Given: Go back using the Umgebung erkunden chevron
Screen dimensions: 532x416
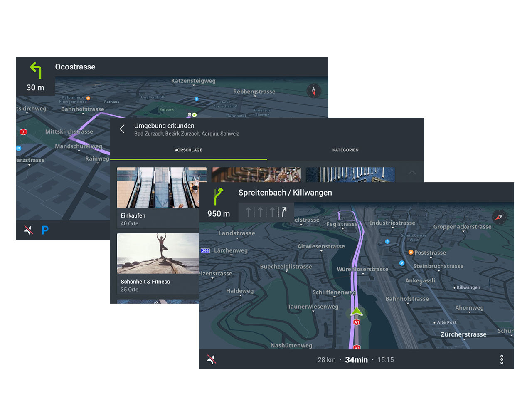Looking at the screenshot, I should point(122,129).
